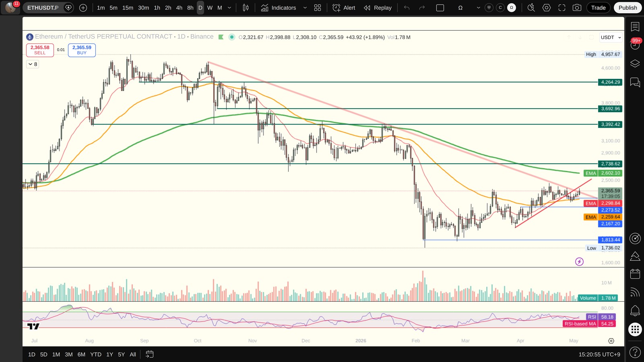644x362 pixels.
Task: Open the quick search lightning icon
Action: (x=531, y=8)
